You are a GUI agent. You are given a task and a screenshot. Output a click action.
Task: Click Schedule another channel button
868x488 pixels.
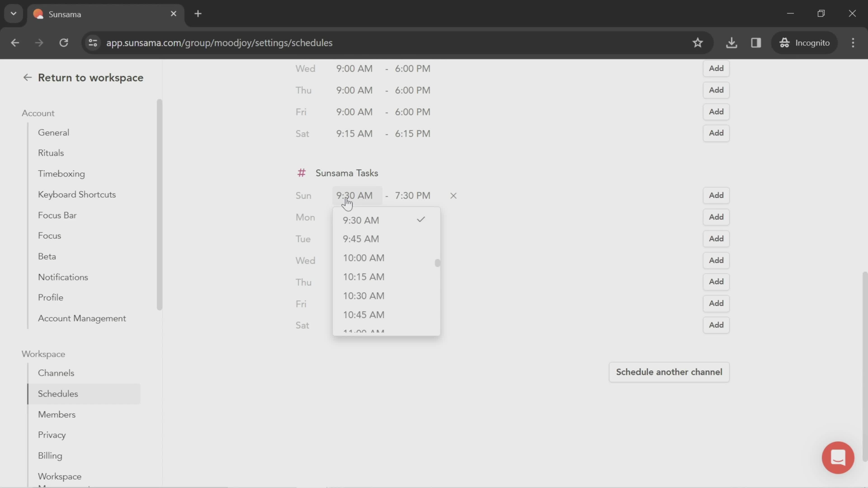tap(669, 372)
